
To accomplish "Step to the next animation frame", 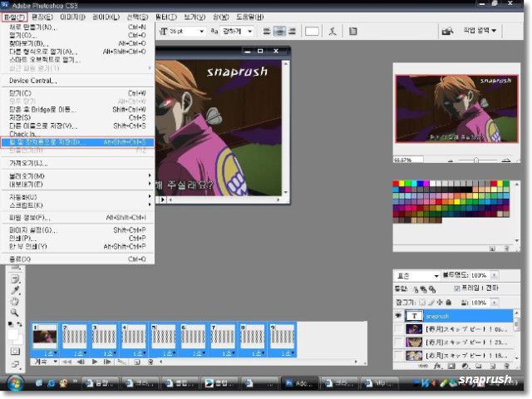I will (x=107, y=362).
